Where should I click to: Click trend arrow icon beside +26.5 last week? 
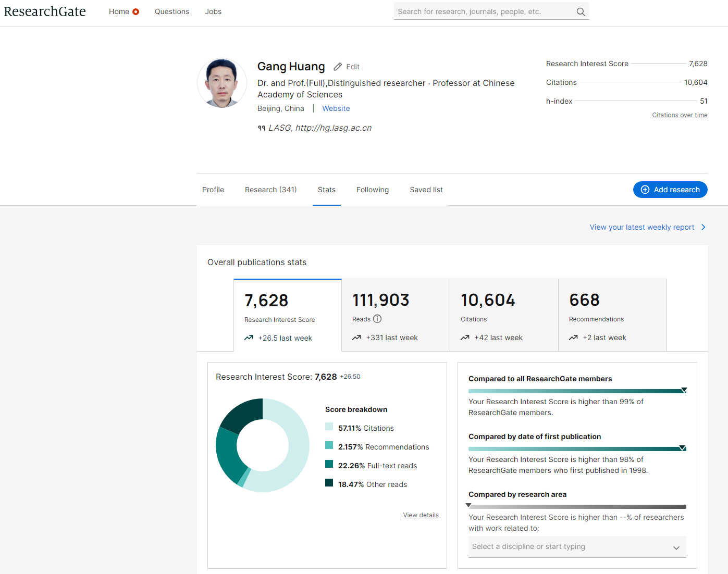(249, 338)
